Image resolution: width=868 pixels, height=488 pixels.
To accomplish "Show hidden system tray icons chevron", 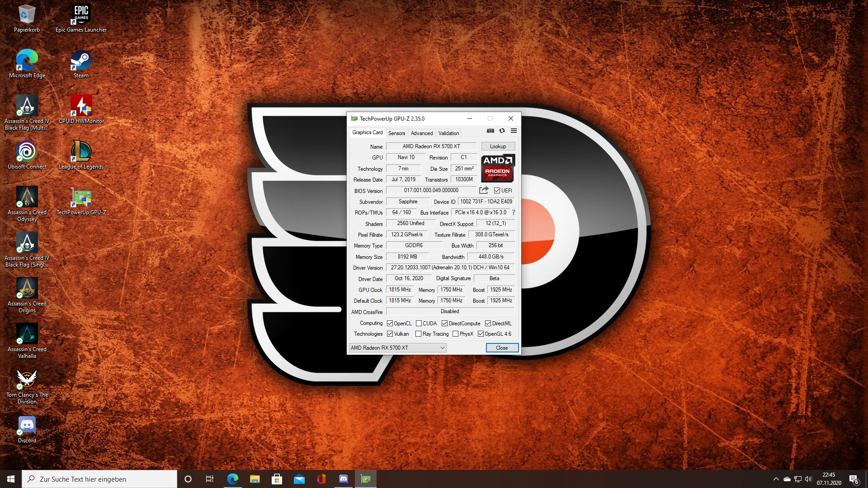I will pos(776,479).
